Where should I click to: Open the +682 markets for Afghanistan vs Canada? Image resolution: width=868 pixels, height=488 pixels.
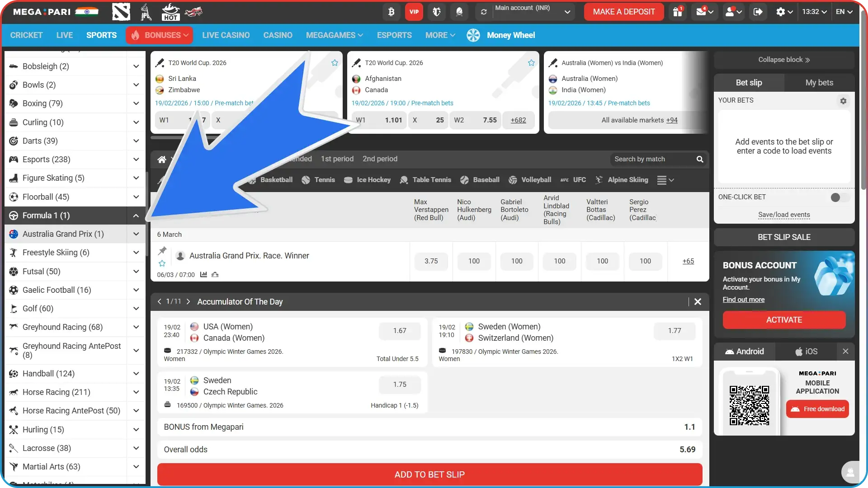point(518,120)
